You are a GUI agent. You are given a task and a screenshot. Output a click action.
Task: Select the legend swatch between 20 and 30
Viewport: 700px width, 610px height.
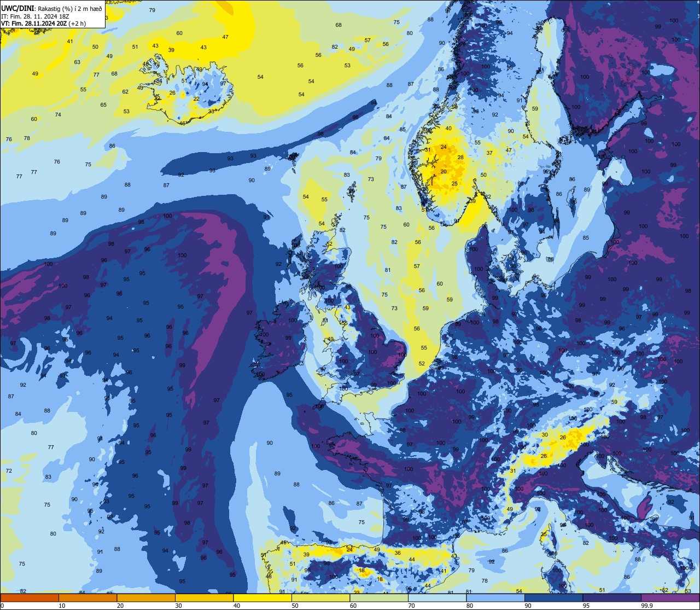[x=146, y=597]
